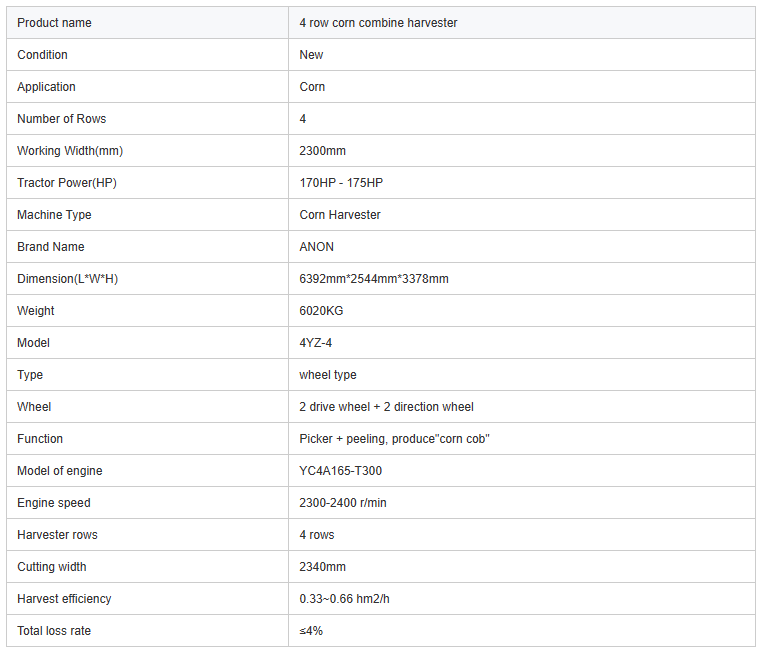Screen dimensions: 760x653
Task: Click the Machine Type Corn Harvester cell
Action: [522, 215]
